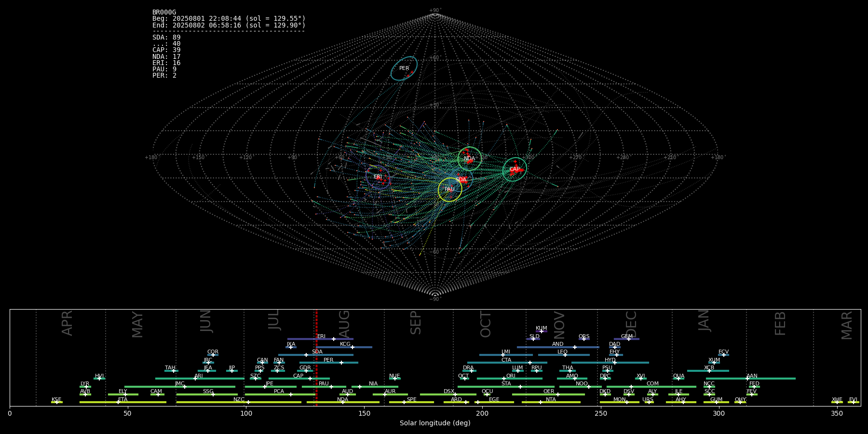Click the 'NDA: 17' count in the legend
Image resolution: width=868 pixels, height=434 pixels.
(166, 57)
